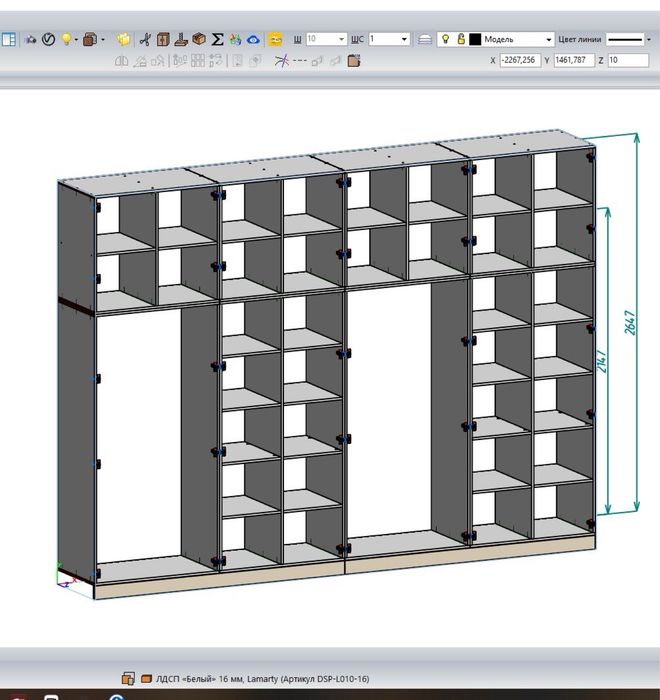Click the mirror symmetry icon
Screen dimensions: 660x700
[121, 61]
